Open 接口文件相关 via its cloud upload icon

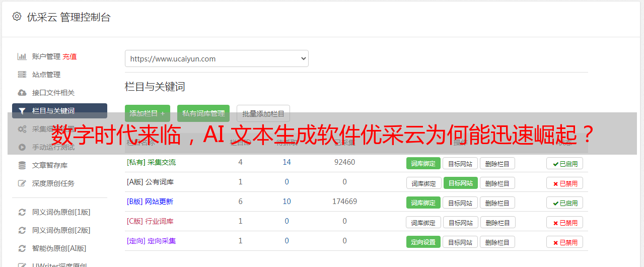(22, 93)
